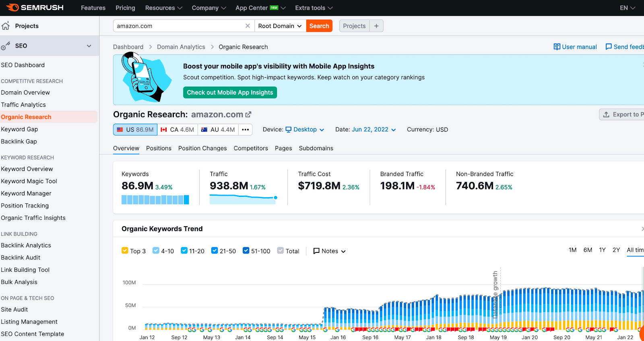Click the Export upload icon

click(606, 115)
